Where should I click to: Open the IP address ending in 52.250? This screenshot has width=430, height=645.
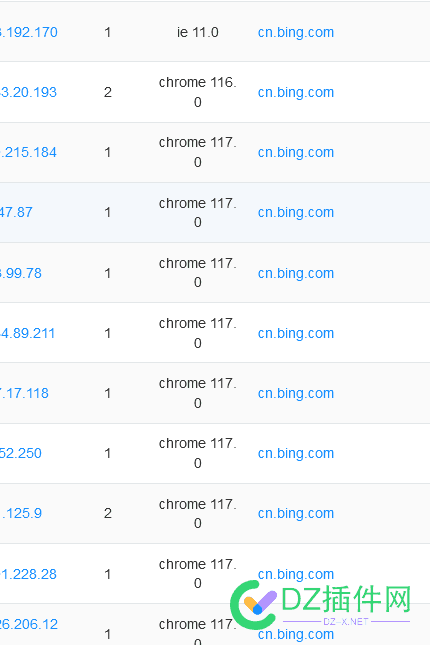(21, 453)
